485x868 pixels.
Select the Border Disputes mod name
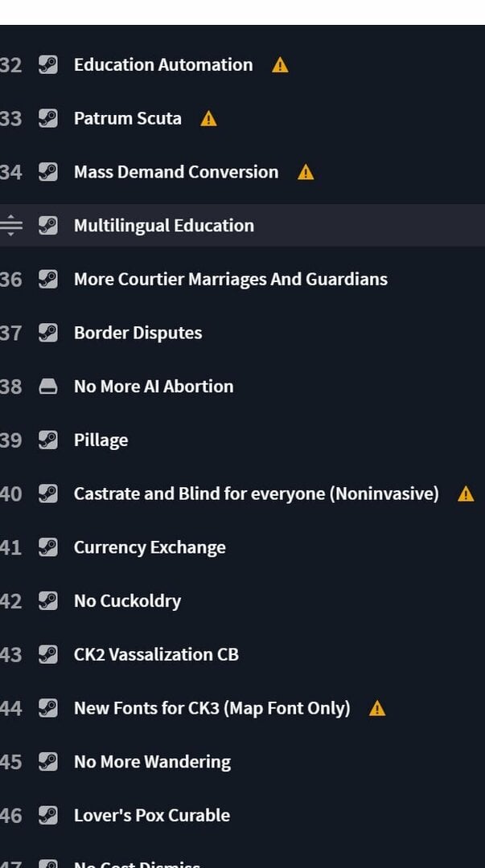pos(138,334)
